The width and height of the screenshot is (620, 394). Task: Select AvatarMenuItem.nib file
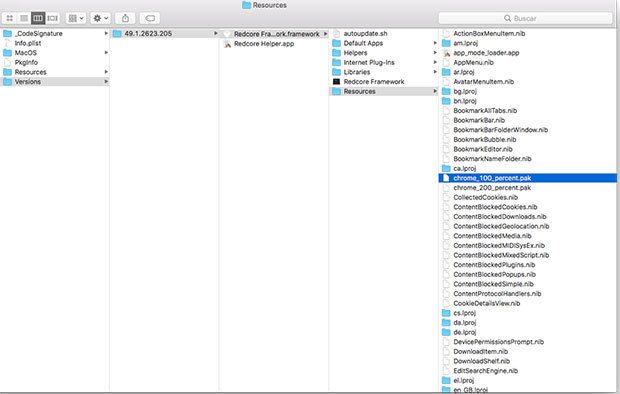528,81
